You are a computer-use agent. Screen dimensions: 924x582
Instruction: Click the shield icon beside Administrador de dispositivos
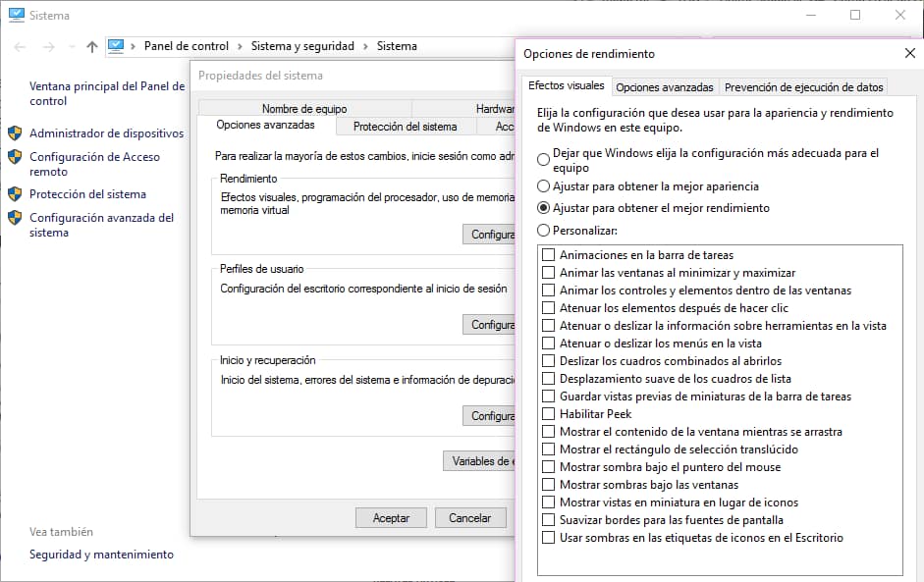[15, 133]
